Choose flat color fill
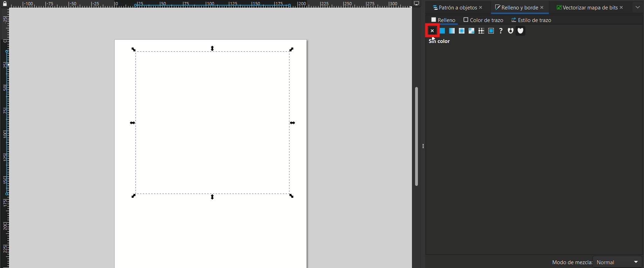 (442, 31)
